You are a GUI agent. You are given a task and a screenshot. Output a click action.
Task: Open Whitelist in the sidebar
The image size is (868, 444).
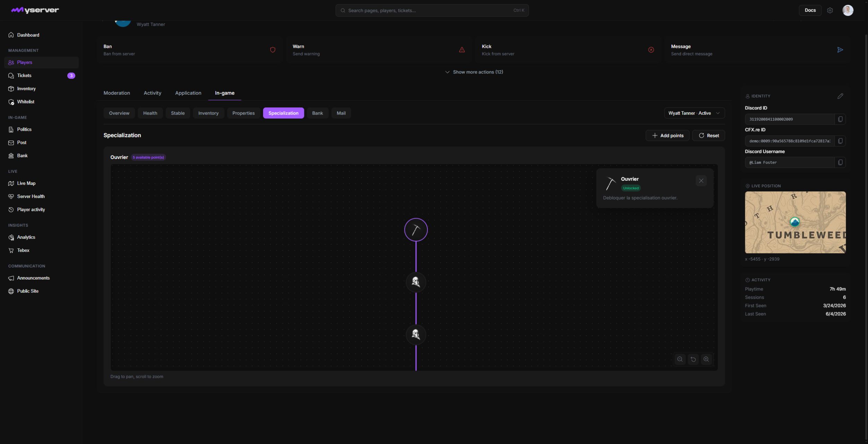point(41,102)
